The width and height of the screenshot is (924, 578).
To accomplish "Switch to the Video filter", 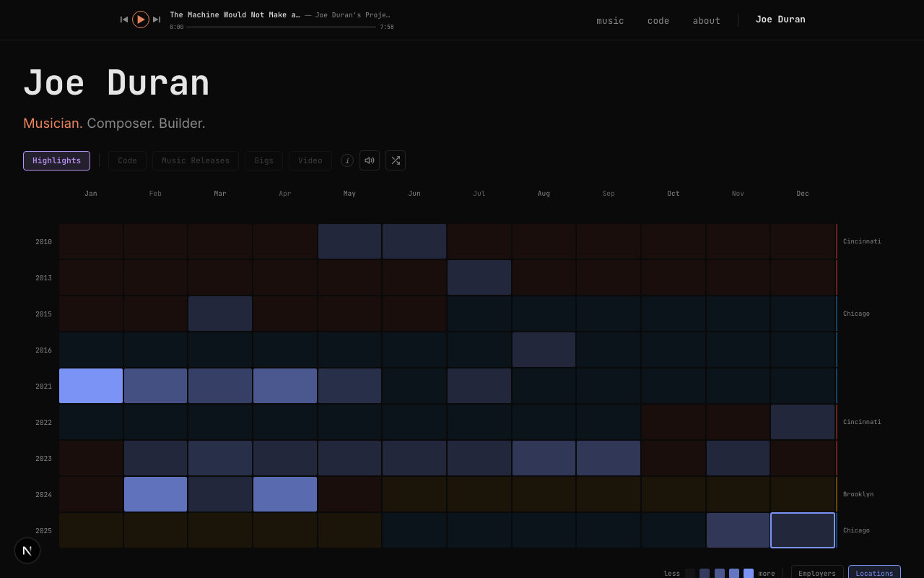I will 310,160.
